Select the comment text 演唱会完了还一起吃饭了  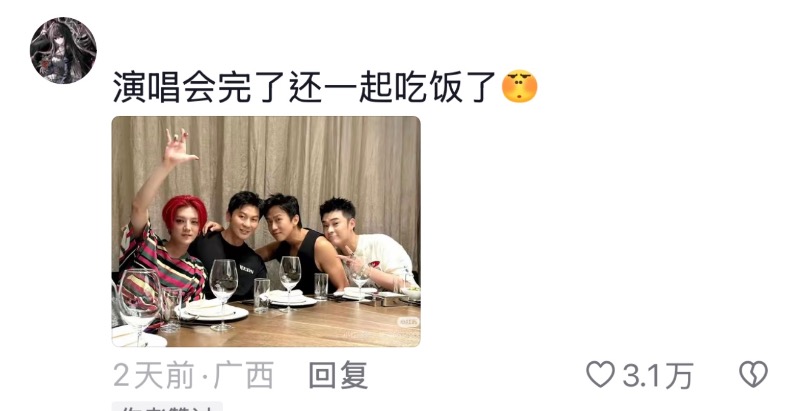304,87
